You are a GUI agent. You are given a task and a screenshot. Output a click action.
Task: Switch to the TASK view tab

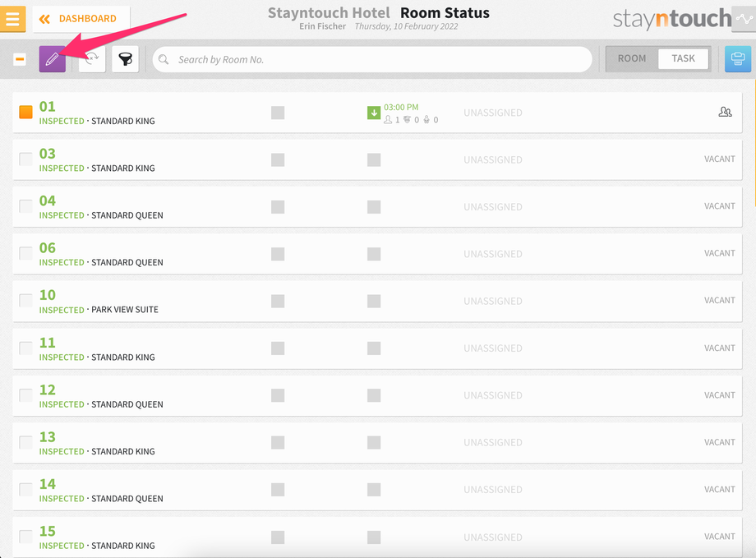[x=683, y=58]
